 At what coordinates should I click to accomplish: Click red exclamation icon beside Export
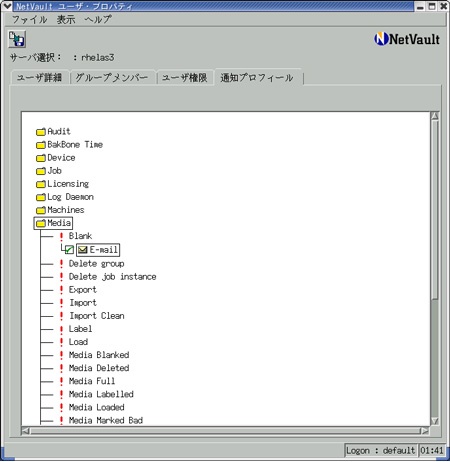pos(61,290)
